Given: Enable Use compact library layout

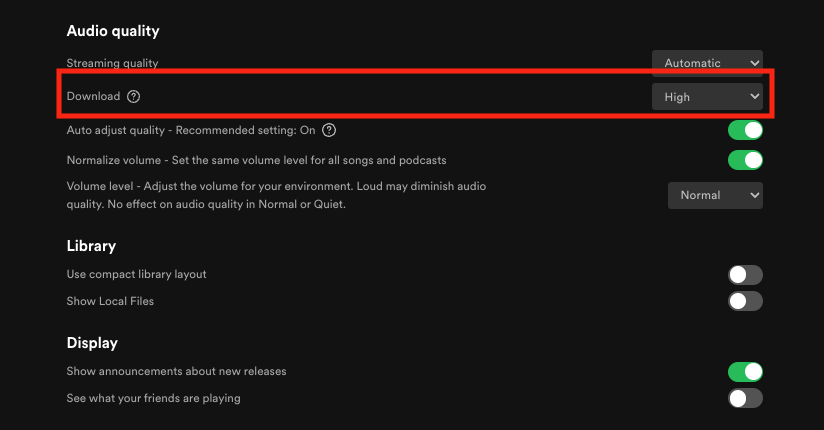Looking at the screenshot, I should 745,274.
